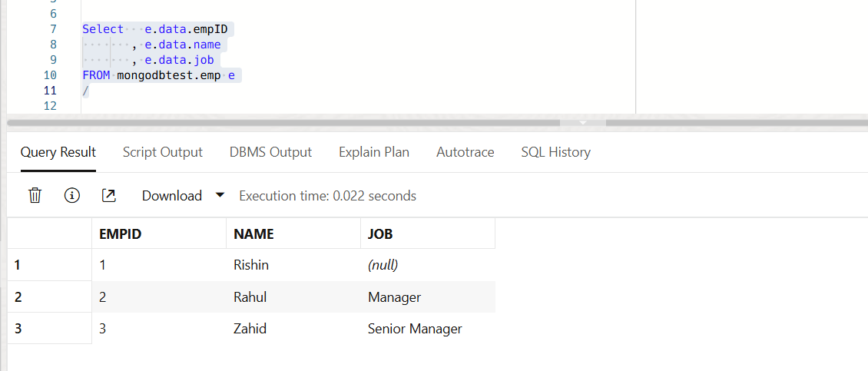Expand the Download dropdown arrow
This screenshot has height=371, width=868.
pos(220,195)
